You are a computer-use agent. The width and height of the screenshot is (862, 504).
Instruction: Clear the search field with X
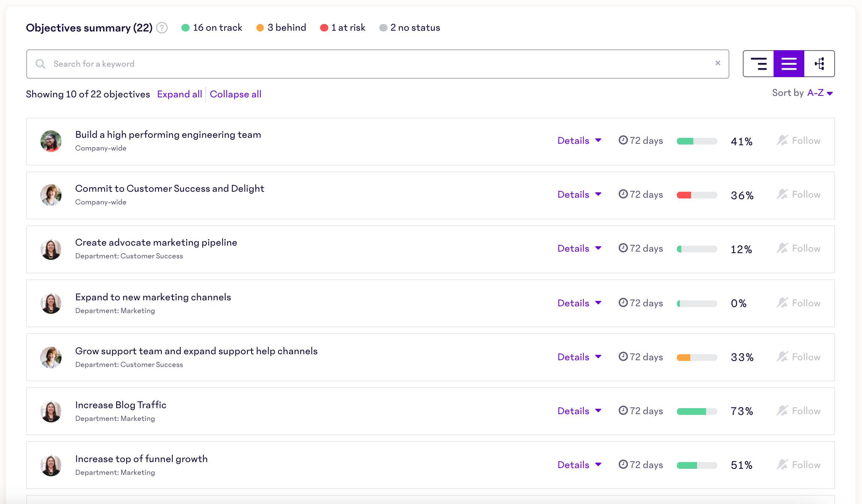point(718,63)
